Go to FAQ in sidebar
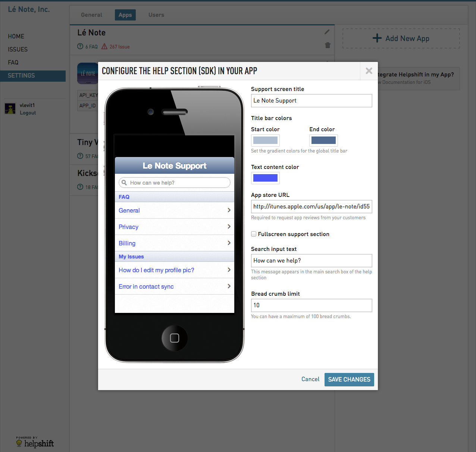Screen dimensions: 476x452 click(x=13, y=62)
